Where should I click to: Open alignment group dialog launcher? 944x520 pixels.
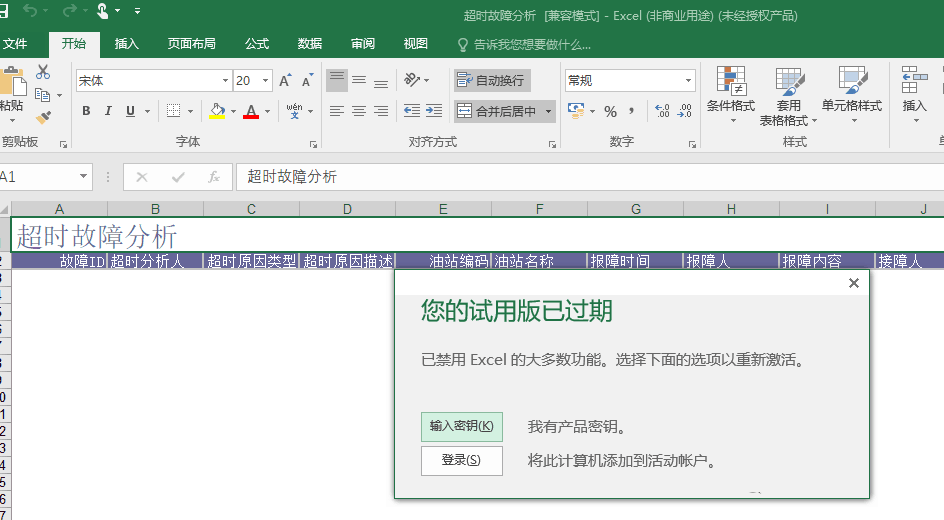(x=552, y=144)
